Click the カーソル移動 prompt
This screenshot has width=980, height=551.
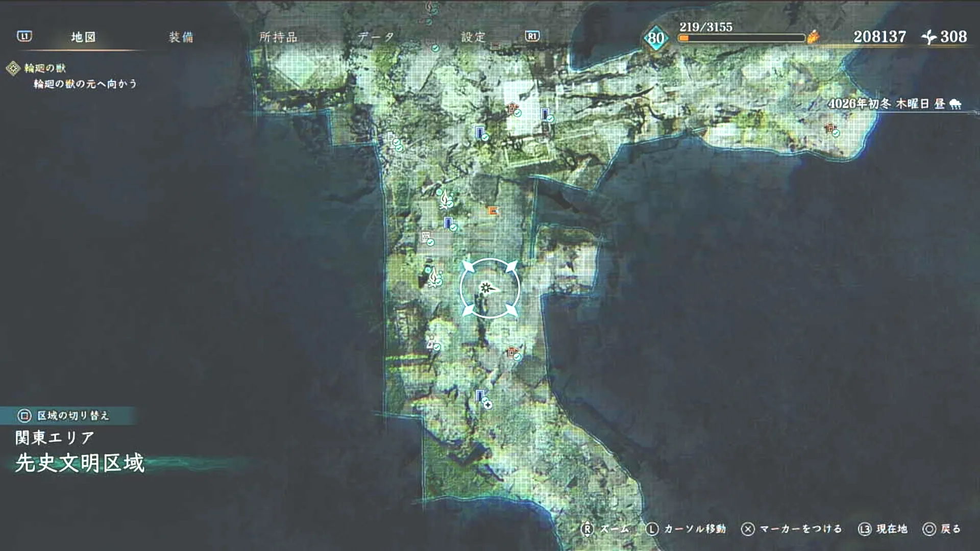tap(685, 529)
